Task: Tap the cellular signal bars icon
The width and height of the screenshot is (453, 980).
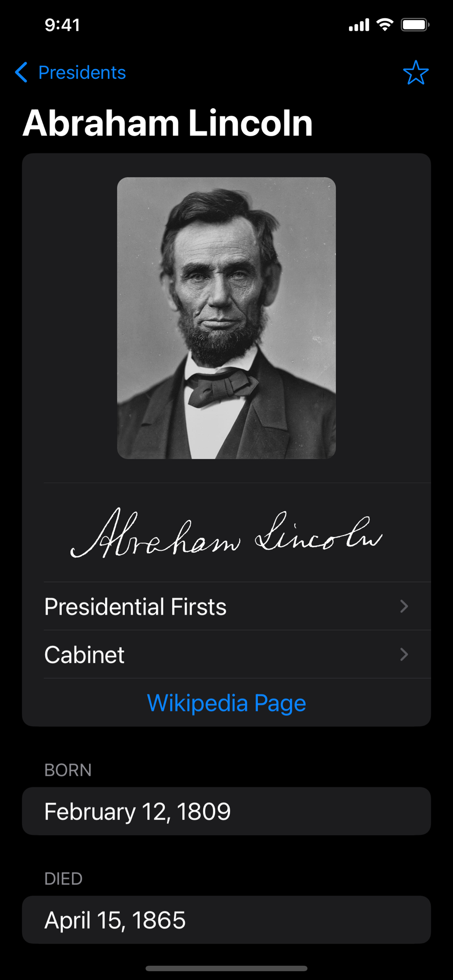Action: point(359,25)
